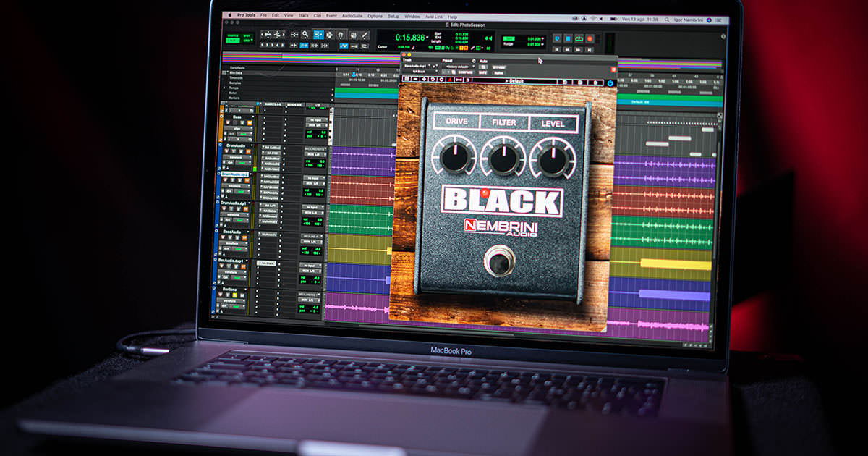Open the AudioSuite menu

coord(352,16)
